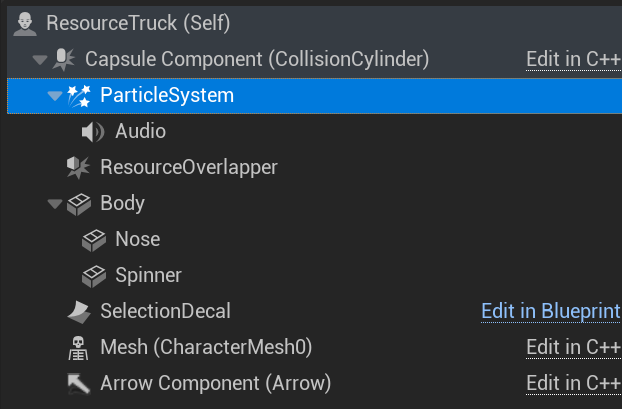
Task: Click the Arrow Component arrow icon
Action: point(79,383)
